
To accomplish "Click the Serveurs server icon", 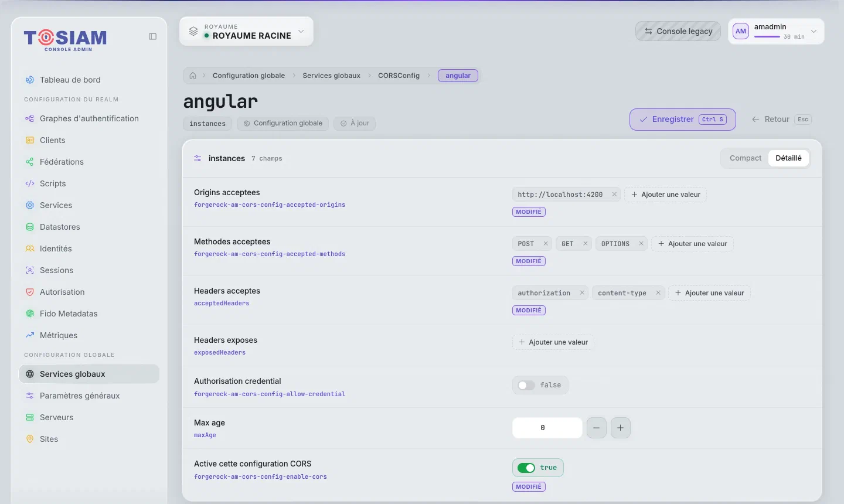I will (30, 417).
